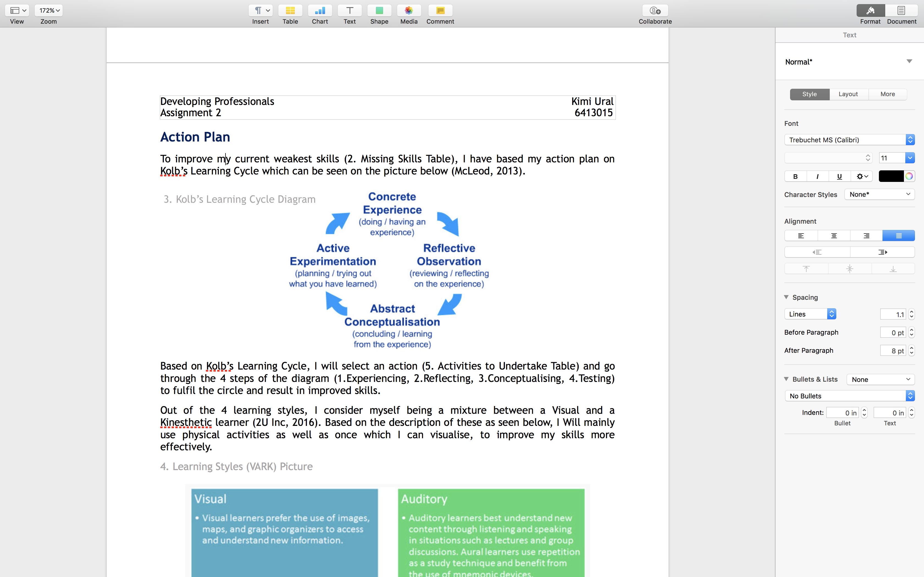Insert a Table from the toolbar
Viewport: 924px width, 577px height.
click(x=290, y=11)
